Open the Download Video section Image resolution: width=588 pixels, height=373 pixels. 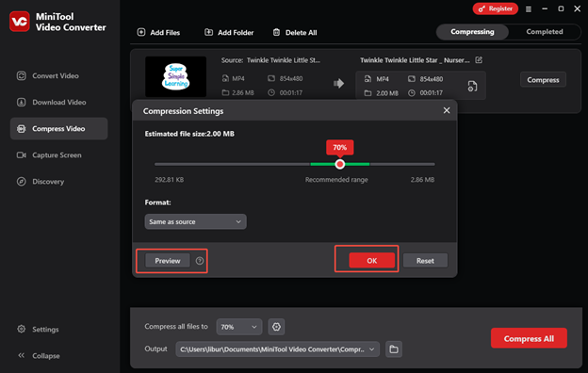click(52, 102)
